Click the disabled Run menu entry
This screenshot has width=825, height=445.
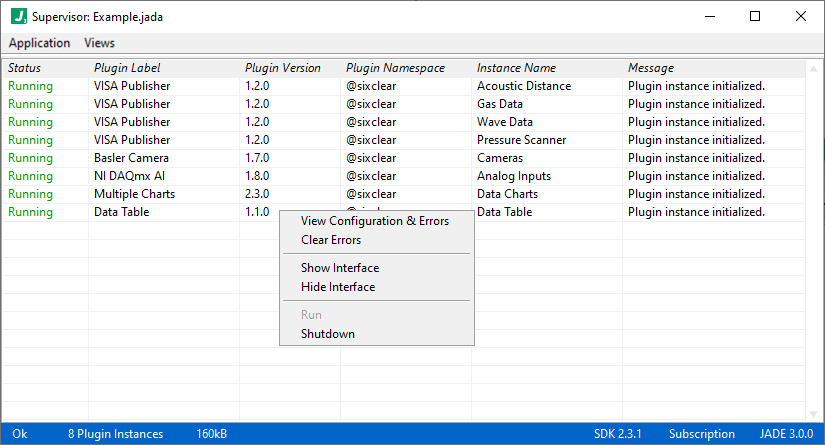pos(311,315)
